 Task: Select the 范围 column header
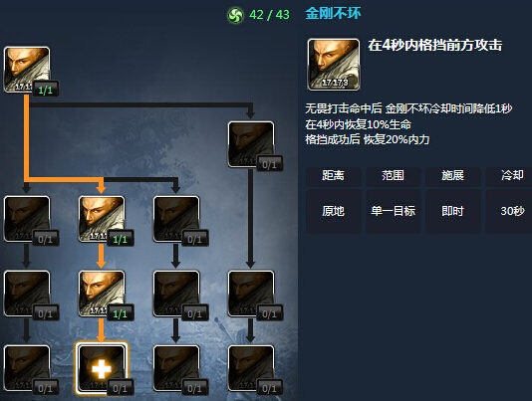(x=393, y=176)
